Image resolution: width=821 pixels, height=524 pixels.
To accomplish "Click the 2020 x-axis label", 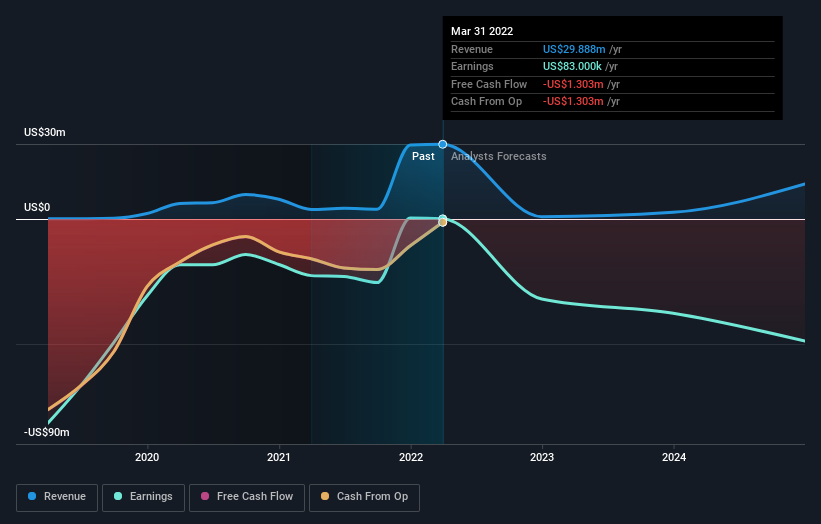I will (x=147, y=457).
